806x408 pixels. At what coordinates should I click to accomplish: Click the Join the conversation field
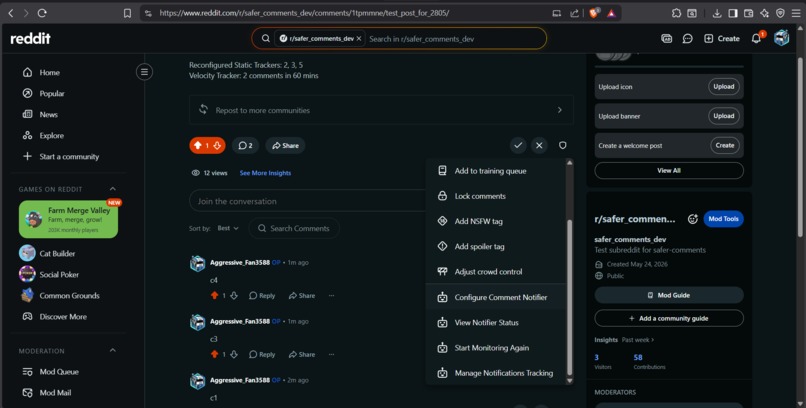[307, 201]
